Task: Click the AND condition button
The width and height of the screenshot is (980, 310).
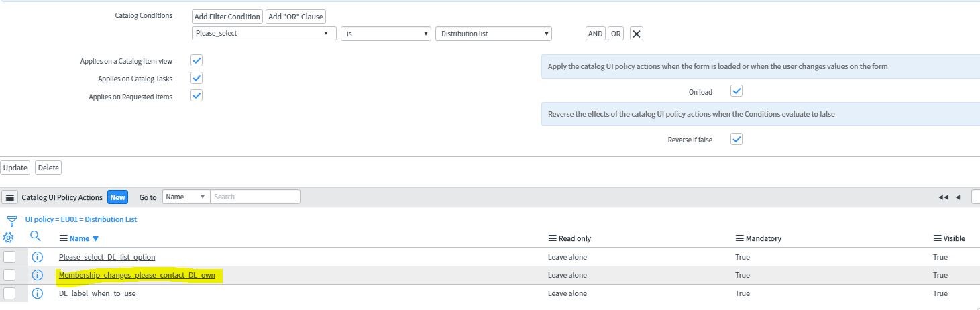Action: 595,34
